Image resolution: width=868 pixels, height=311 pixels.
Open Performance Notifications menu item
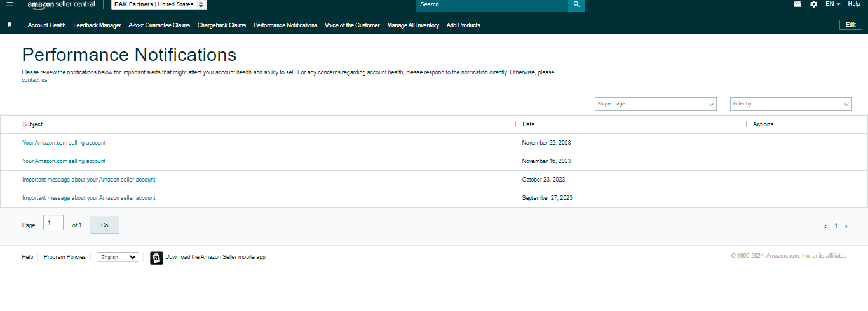pyautogui.click(x=285, y=25)
